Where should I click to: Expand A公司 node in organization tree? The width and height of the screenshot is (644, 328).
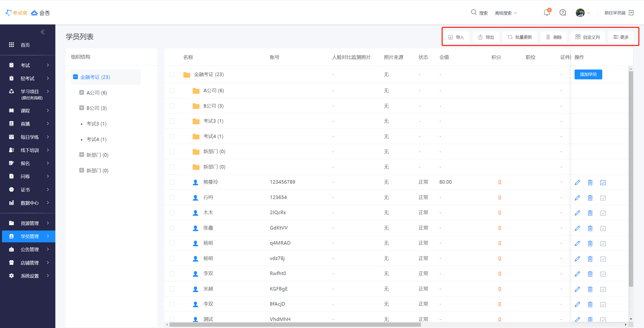point(82,93)
